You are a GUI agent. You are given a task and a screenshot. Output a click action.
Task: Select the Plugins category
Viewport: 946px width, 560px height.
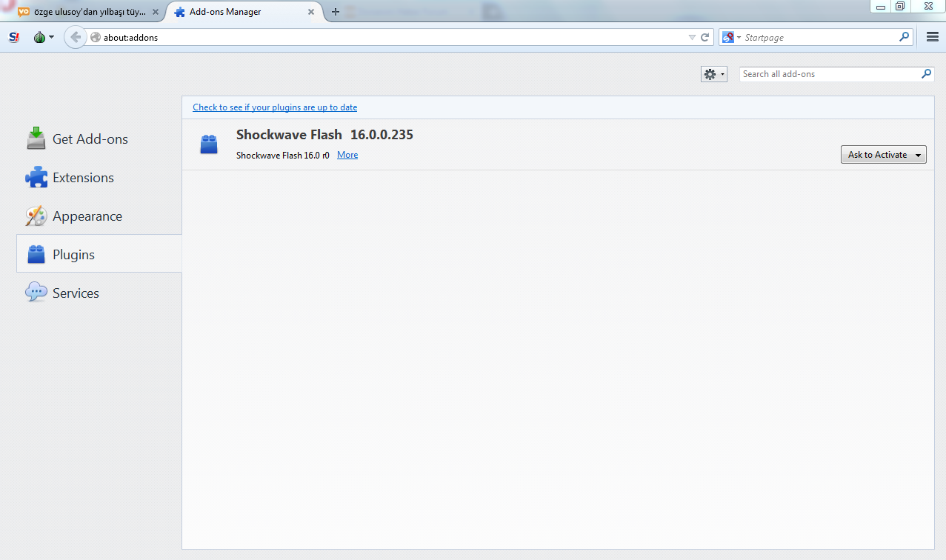coord(99,255)
